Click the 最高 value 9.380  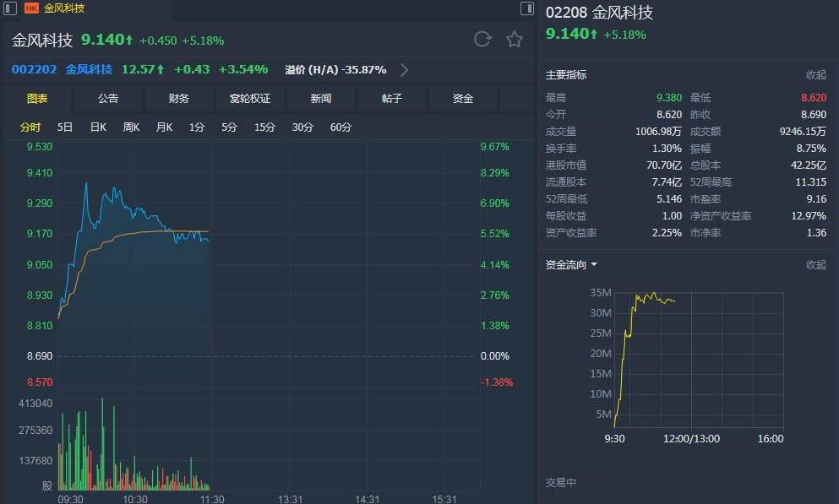pos(669,98)
